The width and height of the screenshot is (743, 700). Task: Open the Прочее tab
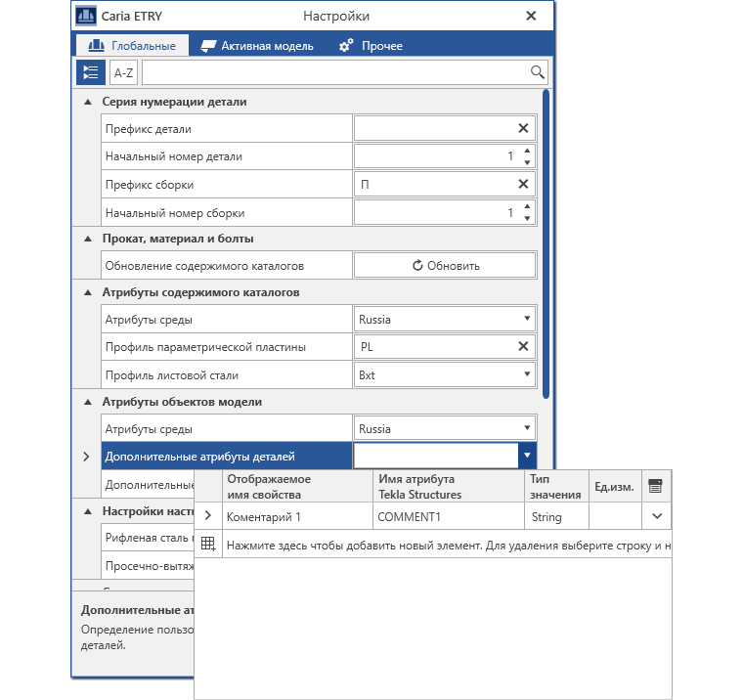coord(371,46)
